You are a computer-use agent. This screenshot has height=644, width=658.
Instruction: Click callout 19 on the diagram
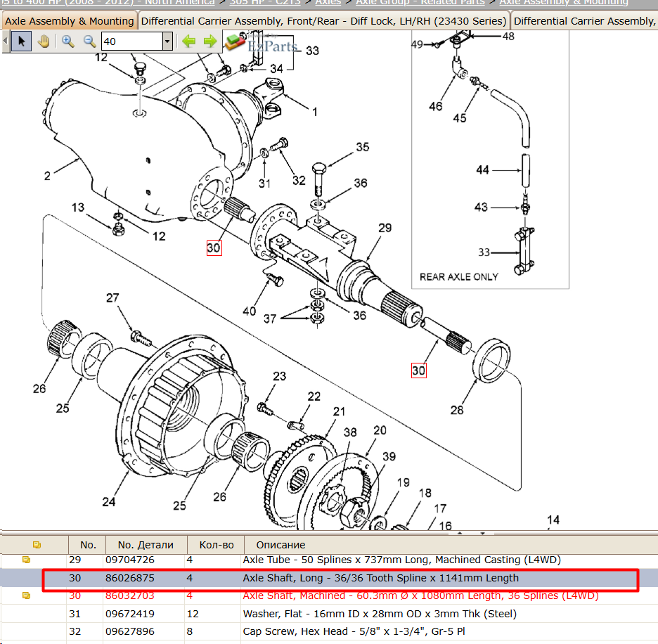[x=404, y=483]
